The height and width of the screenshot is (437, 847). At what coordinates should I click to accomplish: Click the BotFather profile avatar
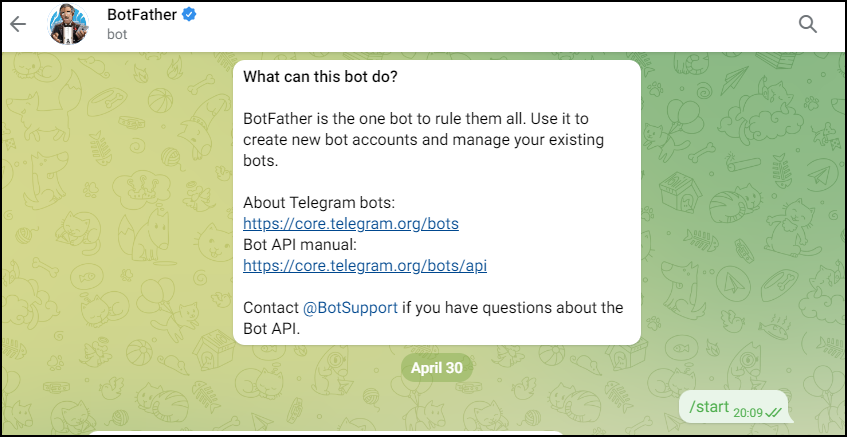[68, 24]
